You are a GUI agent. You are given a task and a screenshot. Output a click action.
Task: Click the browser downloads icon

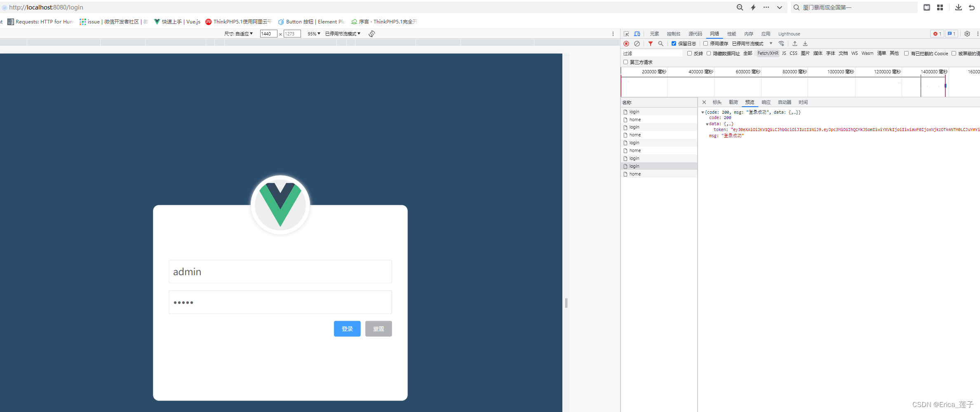(x=959, y=7)
